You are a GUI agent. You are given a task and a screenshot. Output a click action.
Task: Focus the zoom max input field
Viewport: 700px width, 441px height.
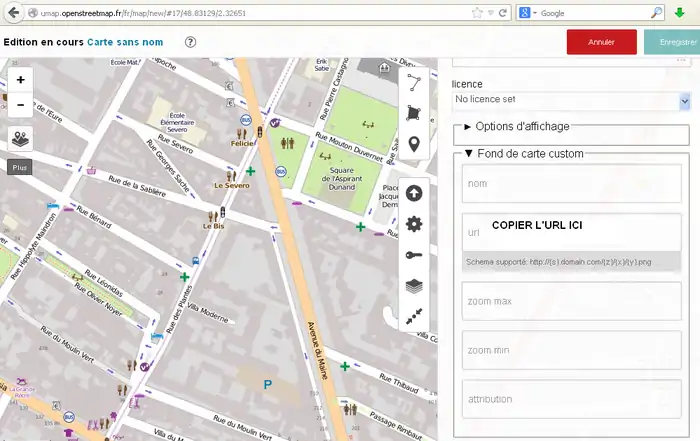(x=571, y=301)
